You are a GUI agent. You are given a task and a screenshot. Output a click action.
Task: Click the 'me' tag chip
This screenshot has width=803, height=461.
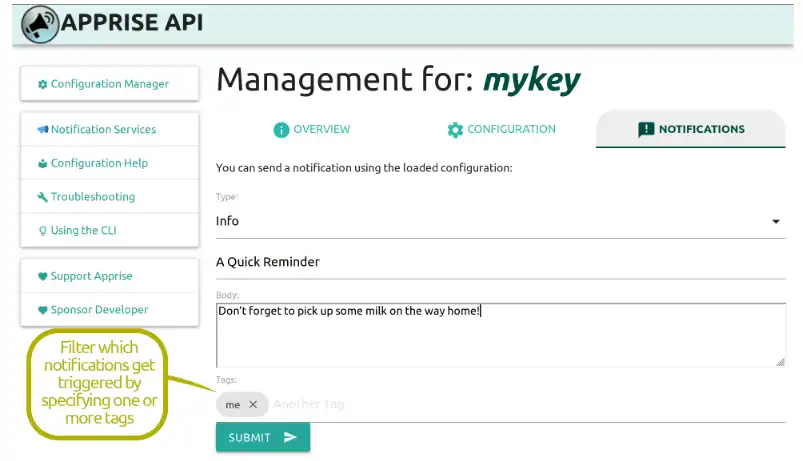tap(242, 405)
